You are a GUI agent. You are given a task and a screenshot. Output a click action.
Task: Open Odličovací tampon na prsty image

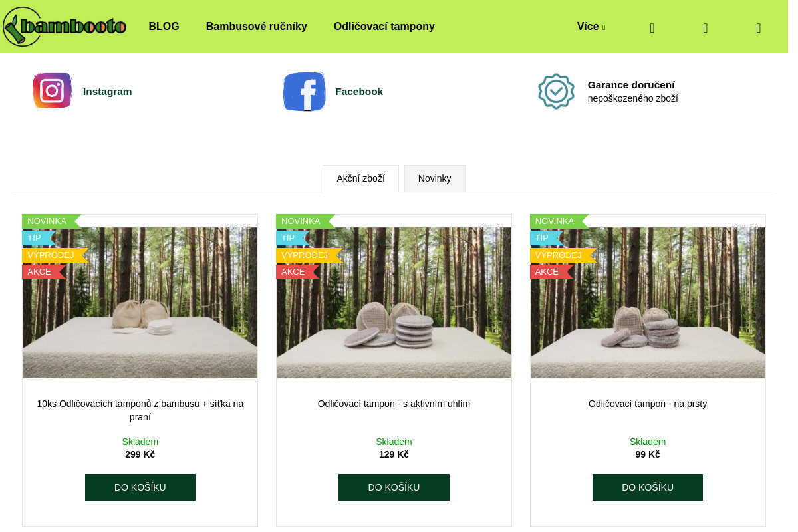[648, 303]
